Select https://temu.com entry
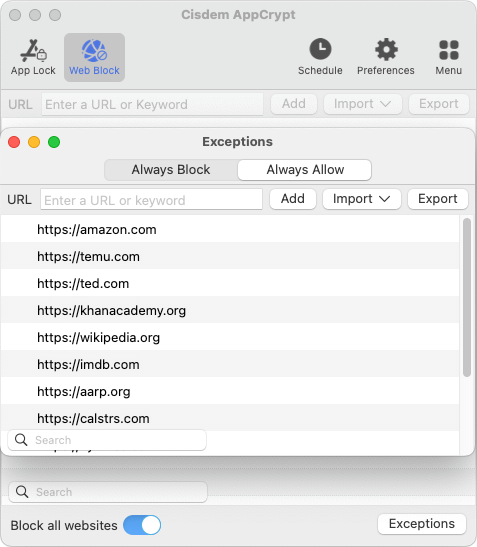The width and height of the screenshot is (477, 547). click(230, 256)
